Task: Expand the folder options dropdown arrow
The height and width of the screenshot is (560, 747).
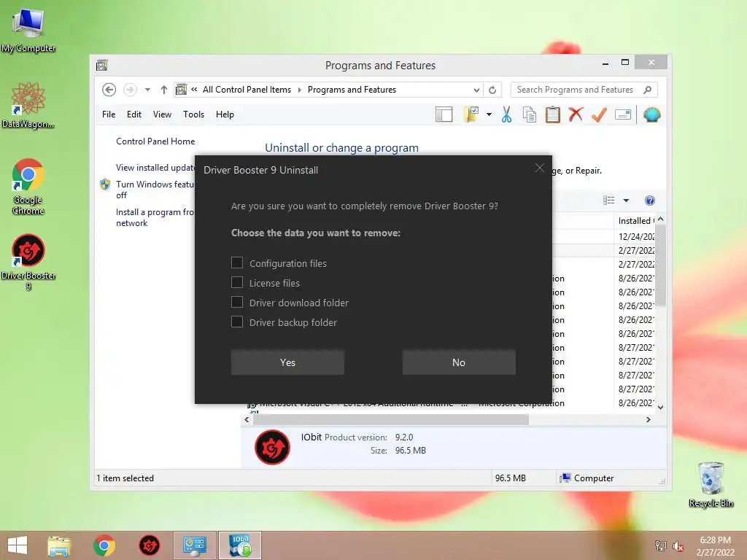Action: pos(489,114)
